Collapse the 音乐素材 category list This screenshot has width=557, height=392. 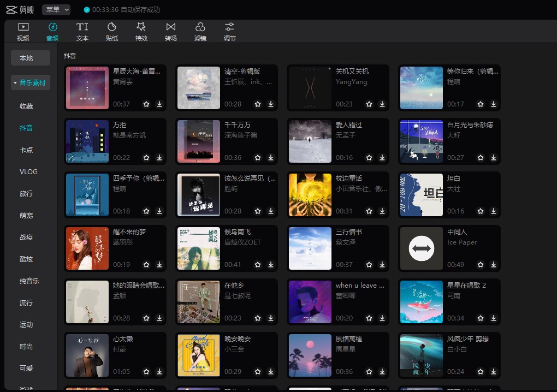[x=31, y=83]
